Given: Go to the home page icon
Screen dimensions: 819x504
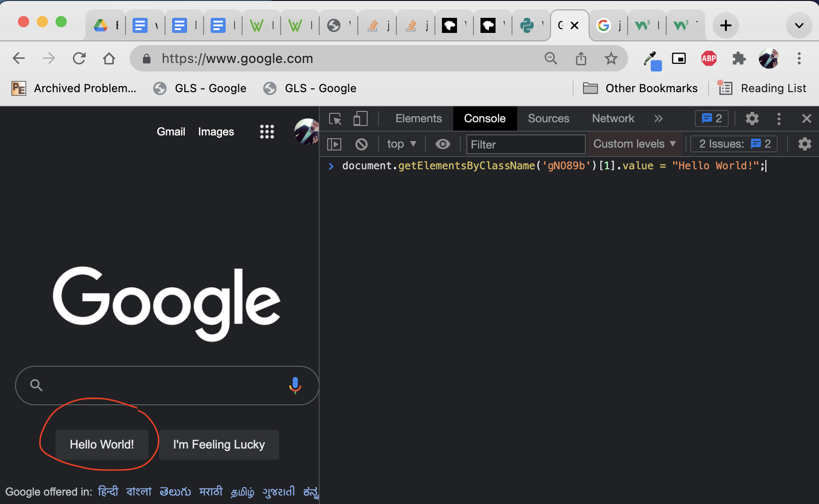Looking at the screenshot, I should [x=109, y=58].
